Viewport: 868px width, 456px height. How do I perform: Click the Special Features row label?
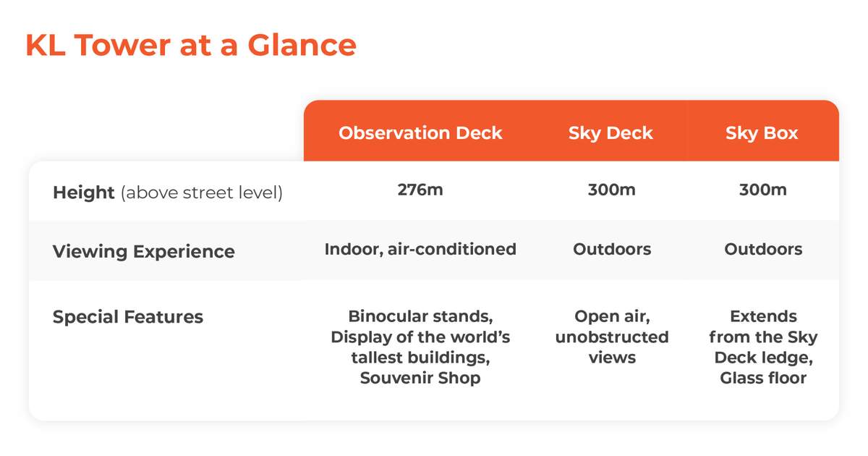tap(128, 317)
